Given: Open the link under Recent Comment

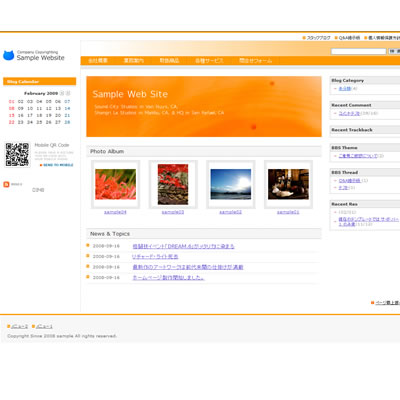Looking at the screenshot, I should coord(349,113).
